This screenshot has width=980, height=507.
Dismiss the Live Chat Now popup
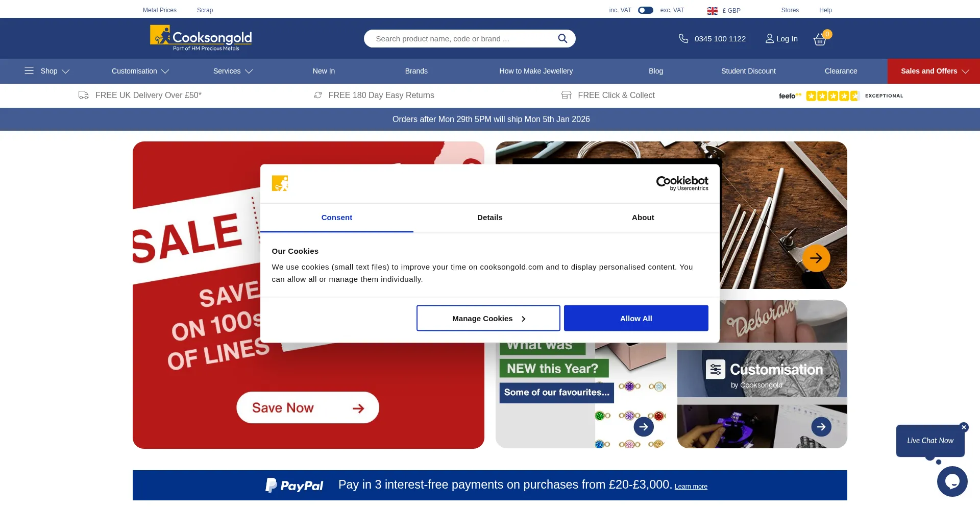pos(964,427)
